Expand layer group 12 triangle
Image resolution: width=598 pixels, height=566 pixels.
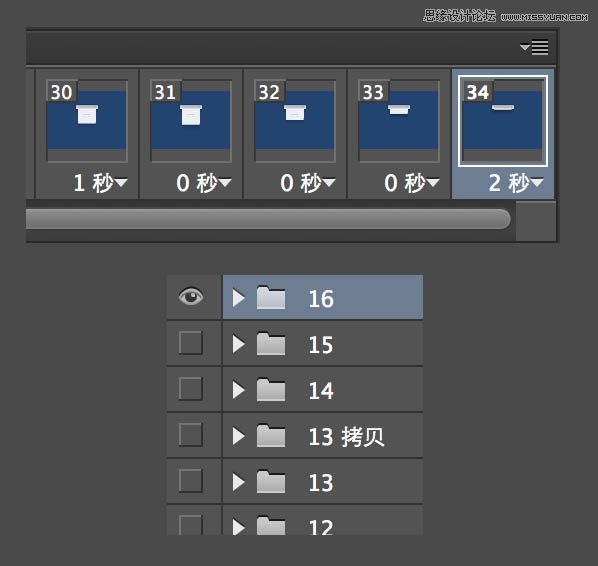(238, 527)
